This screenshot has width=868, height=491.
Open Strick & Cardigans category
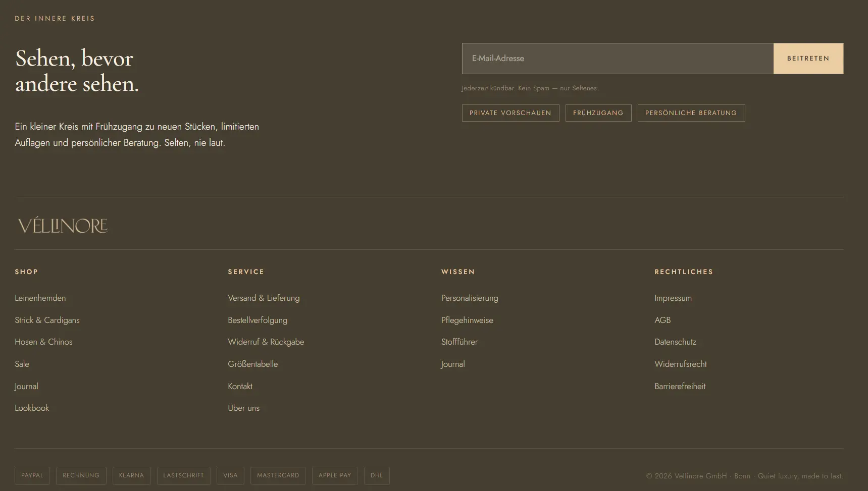(47, 320)
